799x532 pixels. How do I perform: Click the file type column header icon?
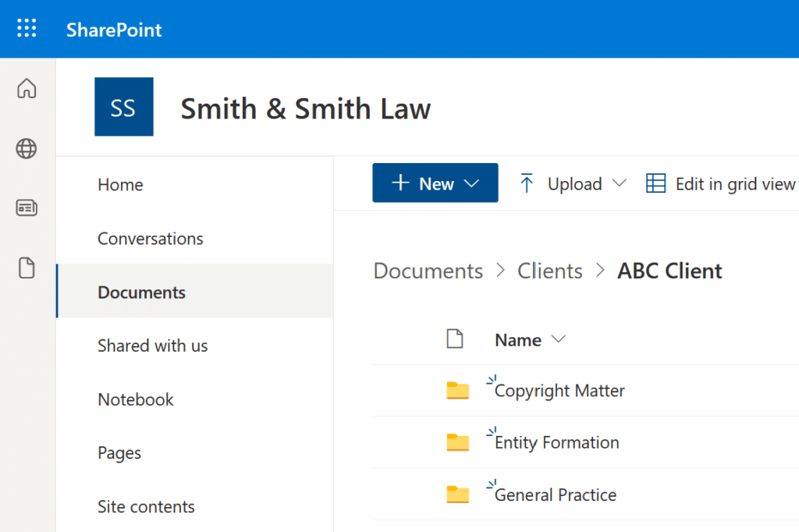pyautogui.click(x=455, y=339)
